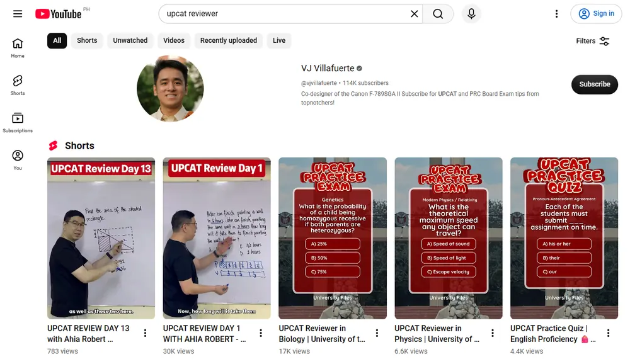Viewport: 630px width, 364px height.
Task: Open more options for Day 1 short
Action: click(261, 333)
